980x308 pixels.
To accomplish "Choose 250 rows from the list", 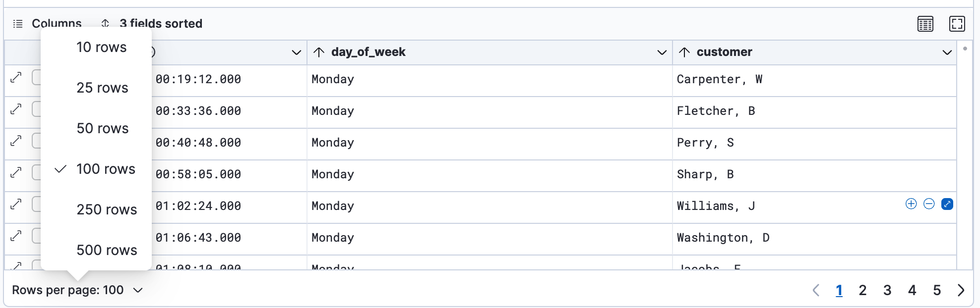I will tap(107, 209).
